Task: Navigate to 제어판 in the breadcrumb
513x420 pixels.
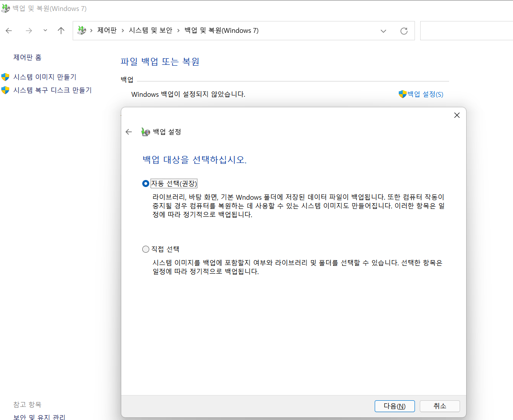Action: pyautogui.click(x=107, y=30)
